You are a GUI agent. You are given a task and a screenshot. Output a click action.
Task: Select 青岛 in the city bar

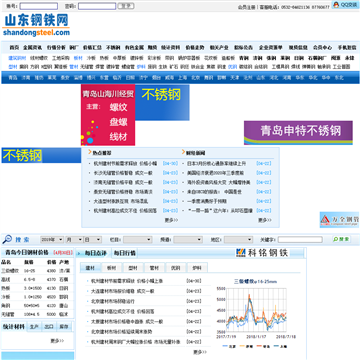click(13, 78)
